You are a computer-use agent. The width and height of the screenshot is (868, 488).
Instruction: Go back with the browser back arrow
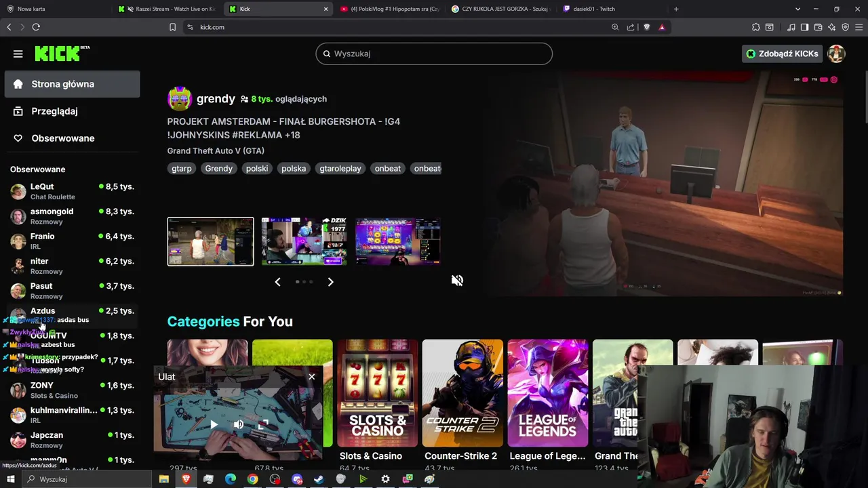coord(9,27)
